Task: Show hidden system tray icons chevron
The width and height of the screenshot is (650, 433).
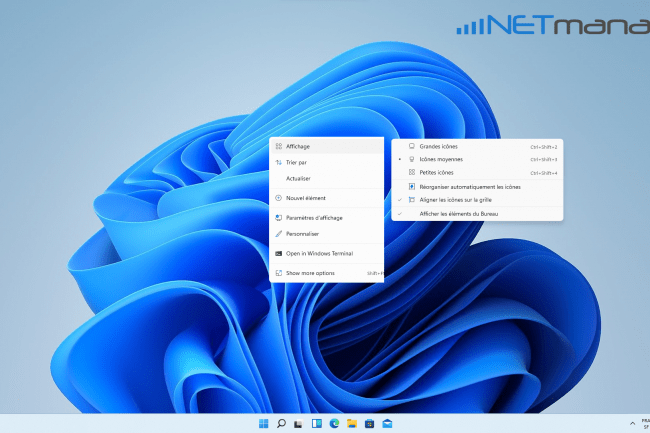Action: [x=632, y=423]
